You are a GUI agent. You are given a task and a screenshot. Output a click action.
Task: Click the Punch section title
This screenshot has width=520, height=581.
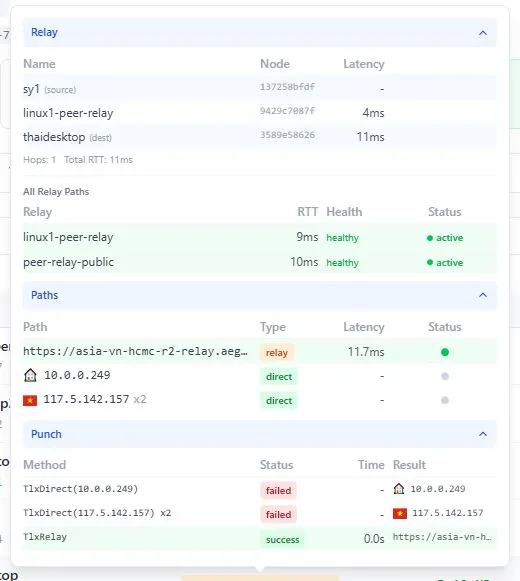[x=46, y=434]
